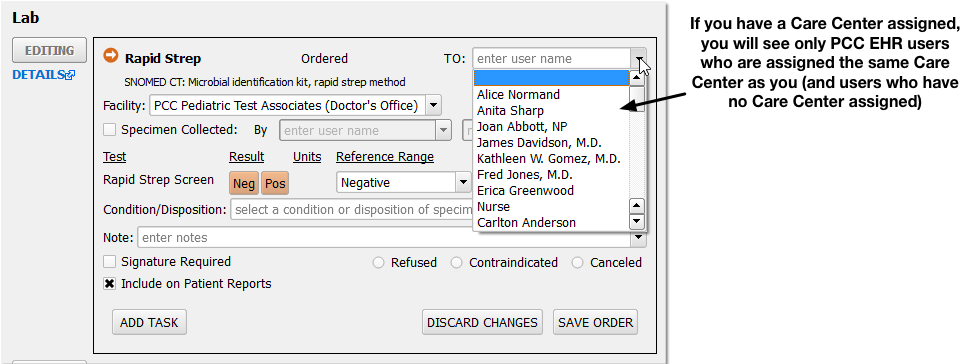Click the SAVE ORDER button

(x=596, y=323)
